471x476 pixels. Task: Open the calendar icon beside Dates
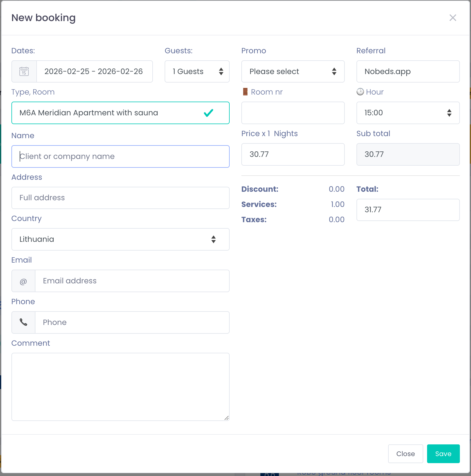coord(24,71)
